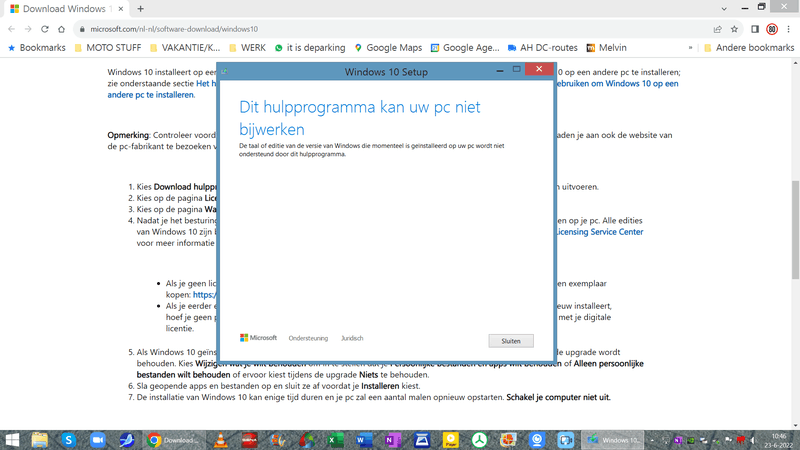Screen dimensions: 800x450
Task: Open the AH DC-routes bookmark
Action: tap(542, 47)
